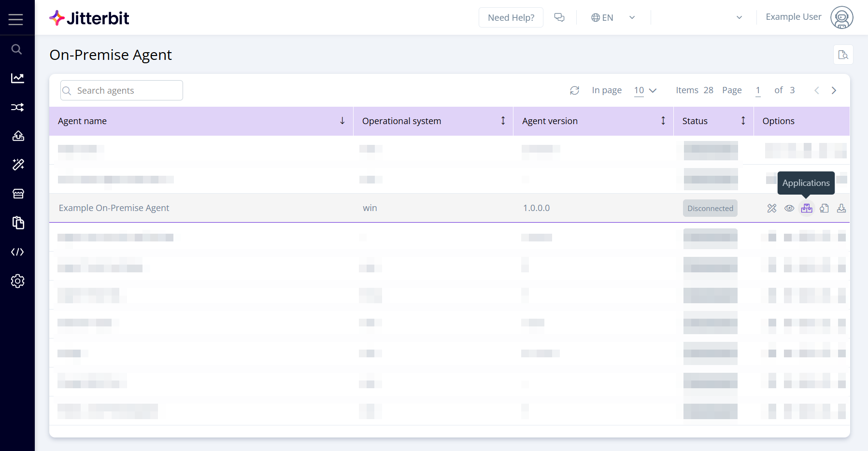The width and height of the screenshot is (868, 451).
Task: Click the chat support icon near Need Help
Action: click(x=559, y=17)
